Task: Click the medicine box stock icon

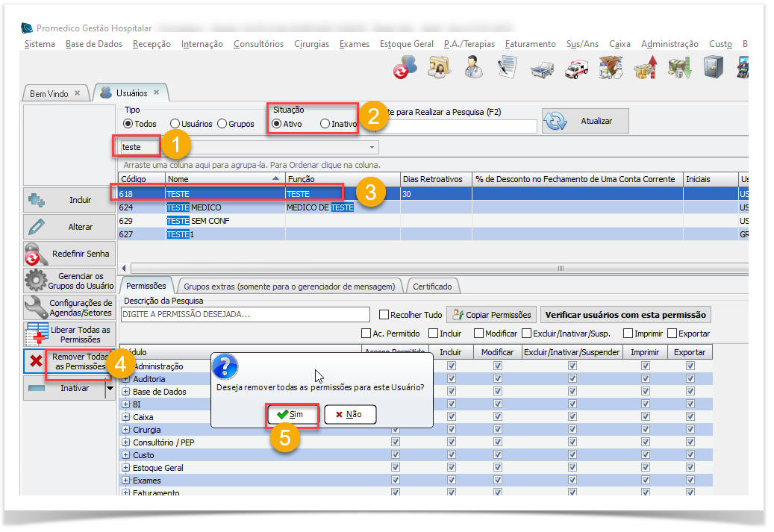Action: tap(611, 68)
